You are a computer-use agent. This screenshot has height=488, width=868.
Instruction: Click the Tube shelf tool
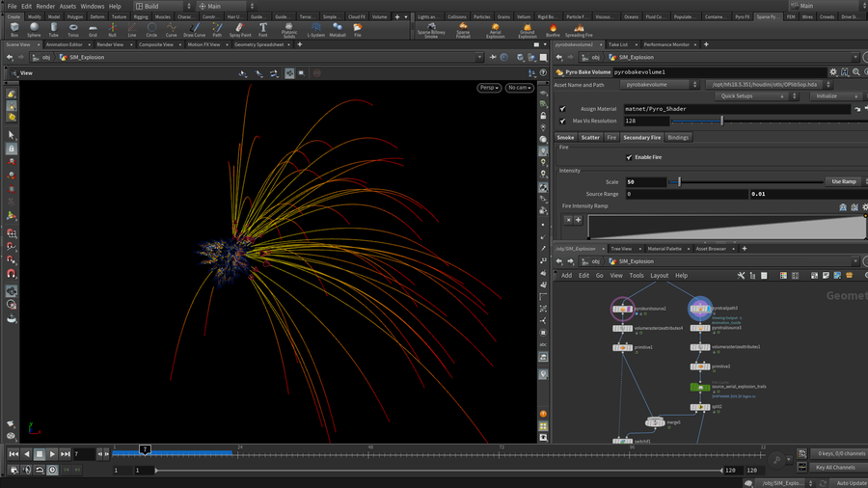coord(54,29)
